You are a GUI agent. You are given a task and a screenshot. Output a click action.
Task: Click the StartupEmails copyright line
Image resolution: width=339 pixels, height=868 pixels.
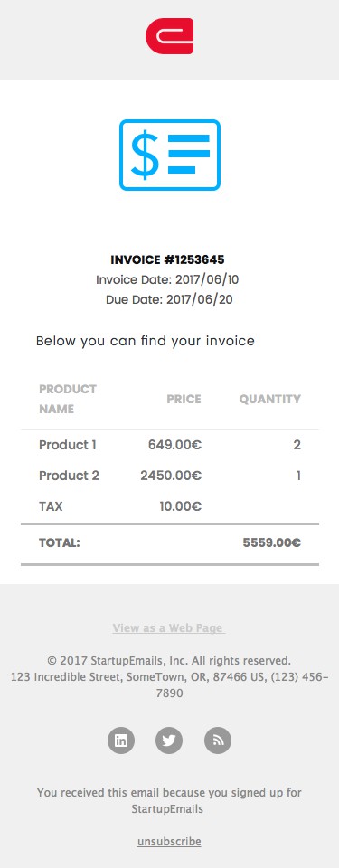click(x=169, y=660)
